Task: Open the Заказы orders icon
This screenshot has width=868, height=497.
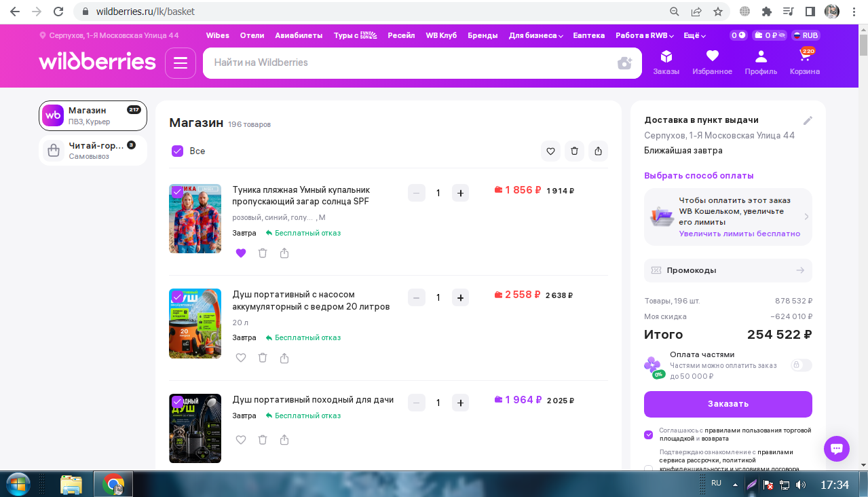Action: click(666, 62)
